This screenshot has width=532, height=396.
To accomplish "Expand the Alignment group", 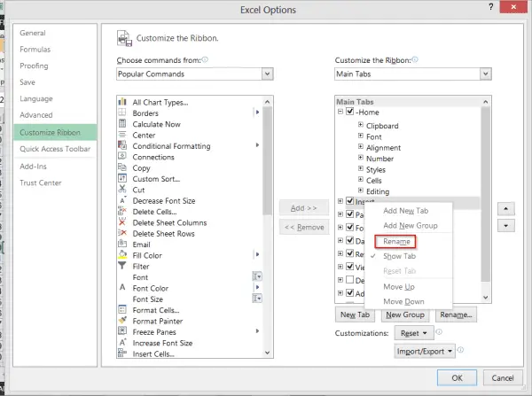I will coord(361,147).
